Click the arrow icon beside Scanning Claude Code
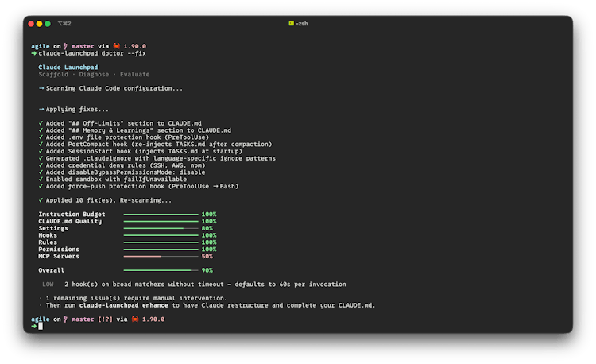 pyautogui.click(x=41, y=87)
